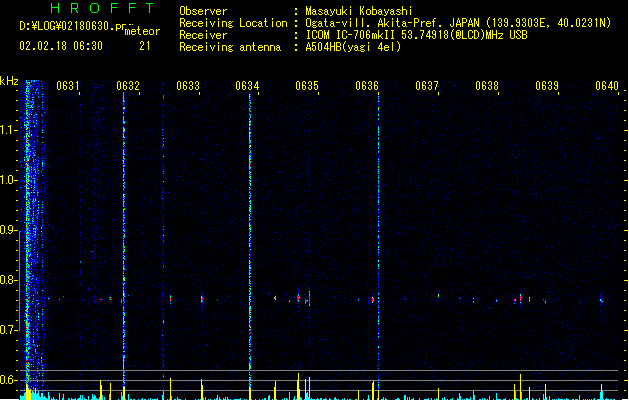
Task: Click the 0632 time marker
Action: point(128,86)
